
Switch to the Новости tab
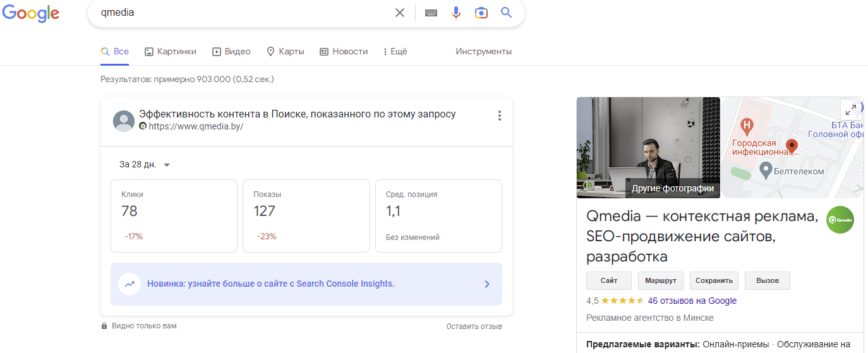[344, 52]
